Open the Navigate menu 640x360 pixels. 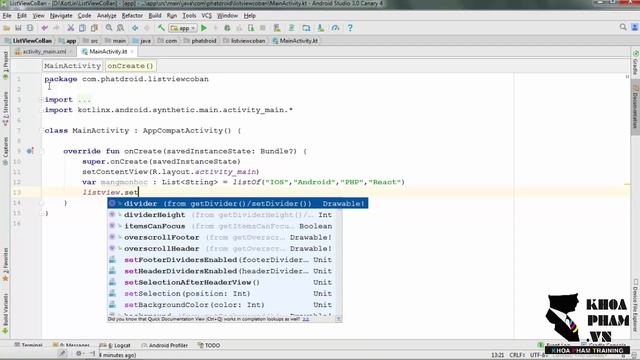tap(61, 16)
